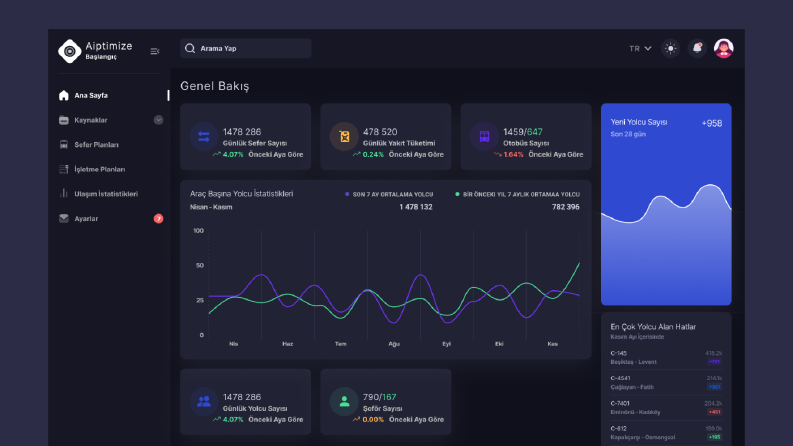This screenshot has width=793, height=446.
Task: Select the C-612 Kapalıçarşı - Osmangazi line
Action: [666, 433]
